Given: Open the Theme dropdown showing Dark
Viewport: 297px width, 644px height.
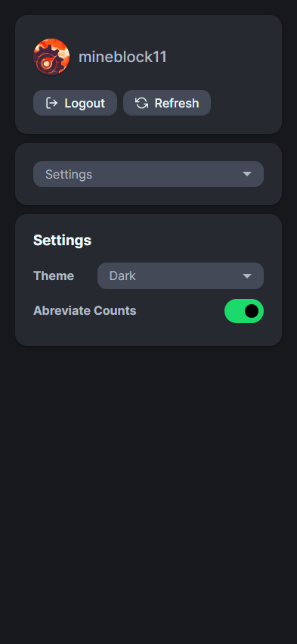Looking at the screenshot, I should pyautogui.click(x=181, y=276).
